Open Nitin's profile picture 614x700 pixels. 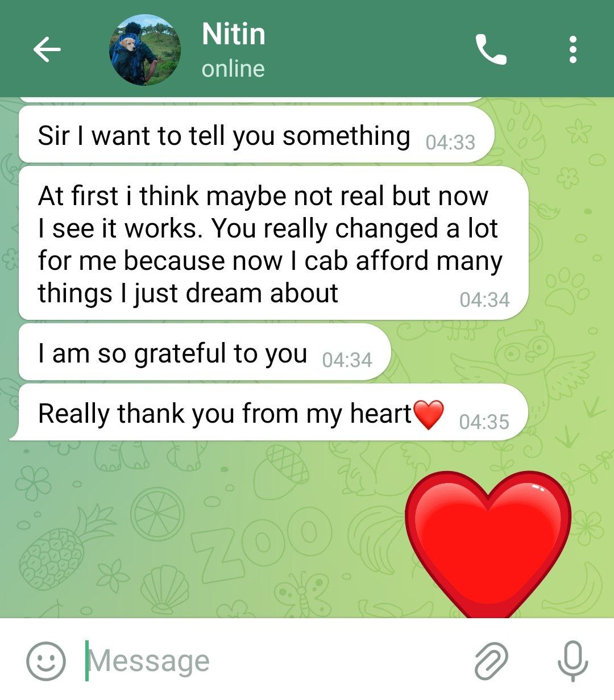[145, 50]
